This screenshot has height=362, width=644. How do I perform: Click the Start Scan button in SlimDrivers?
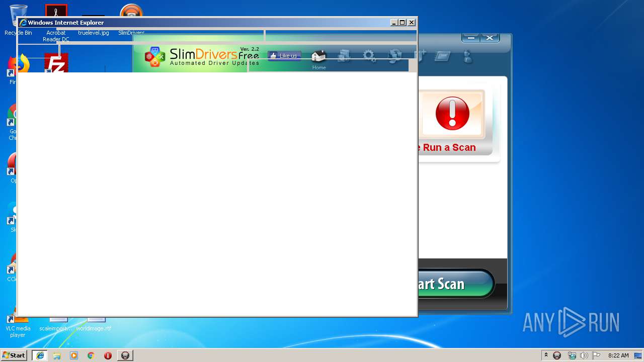tap(456, 284)
